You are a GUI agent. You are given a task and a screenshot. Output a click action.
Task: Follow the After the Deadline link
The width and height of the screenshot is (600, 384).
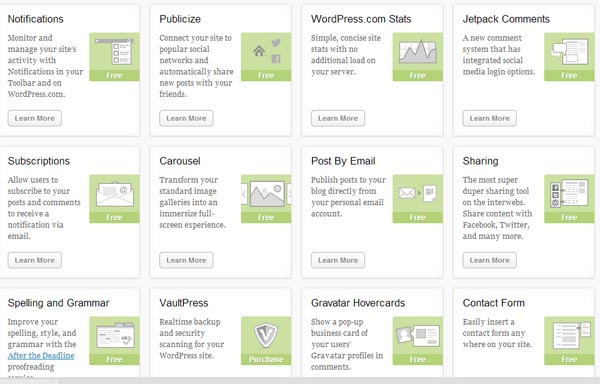(x=41, y=355)
